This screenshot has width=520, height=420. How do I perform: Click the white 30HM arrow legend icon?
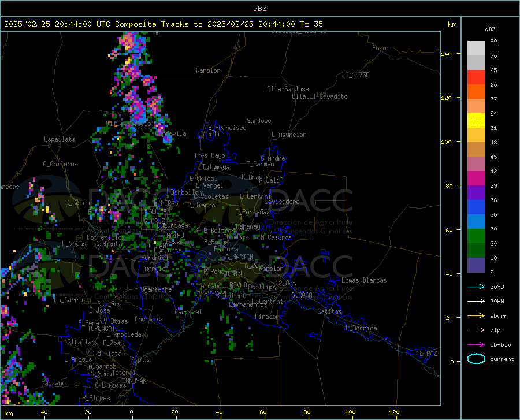point(476,302)
